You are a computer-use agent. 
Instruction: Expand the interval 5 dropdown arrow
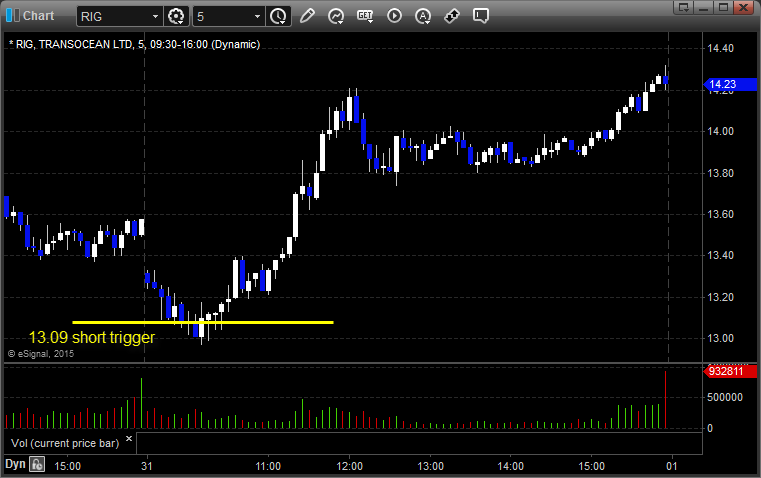(258, 16)
